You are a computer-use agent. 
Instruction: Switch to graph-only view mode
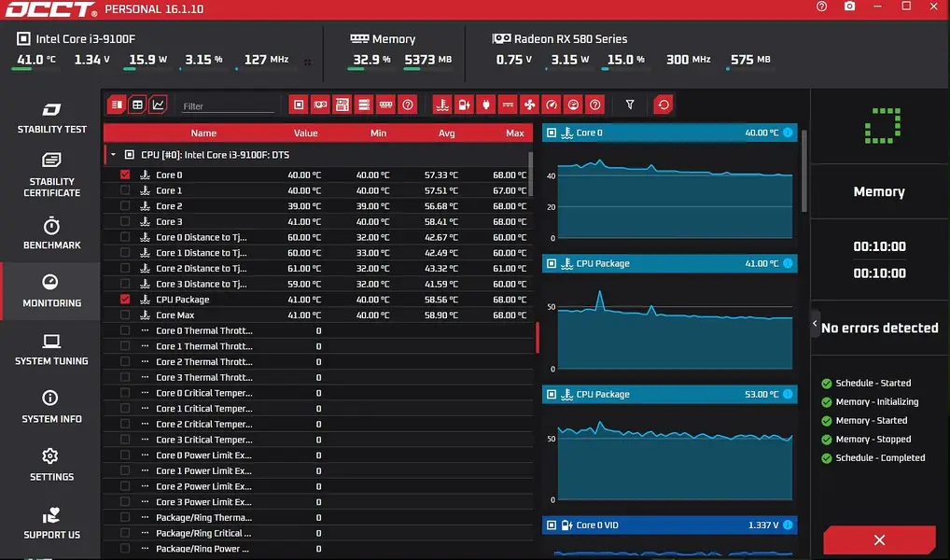pos(158,105)
